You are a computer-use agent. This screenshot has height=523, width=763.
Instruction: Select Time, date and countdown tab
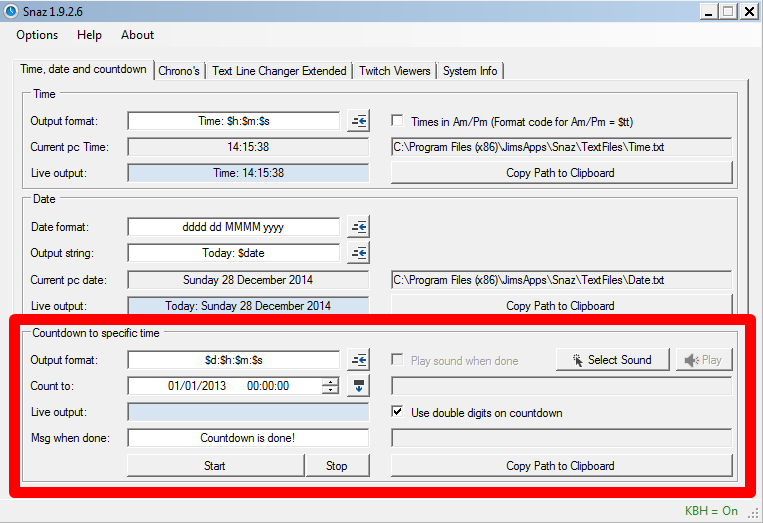pos(83,70)
